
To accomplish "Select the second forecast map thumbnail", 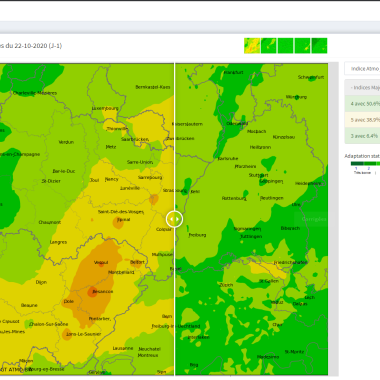I will point(269,46).
